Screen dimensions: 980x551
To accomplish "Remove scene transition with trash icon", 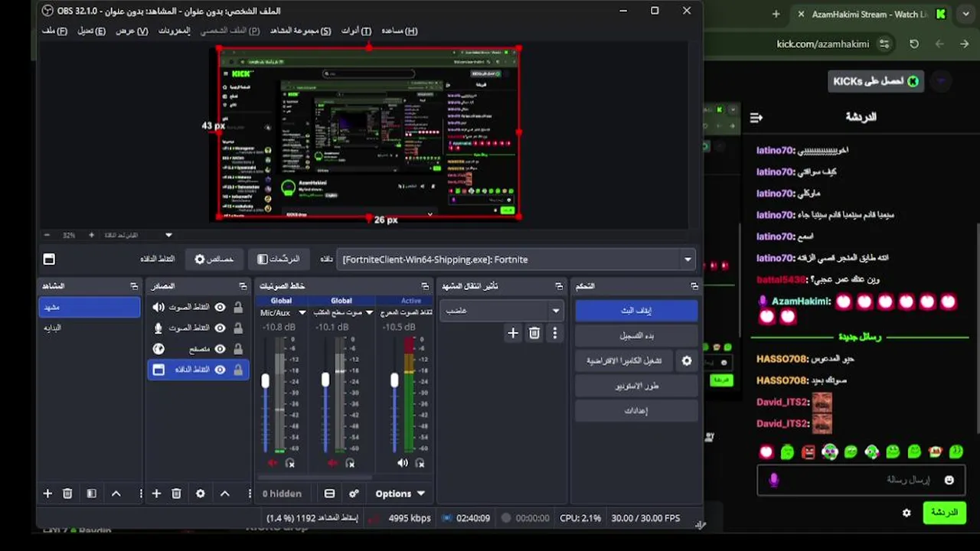I will coord(534,333).
